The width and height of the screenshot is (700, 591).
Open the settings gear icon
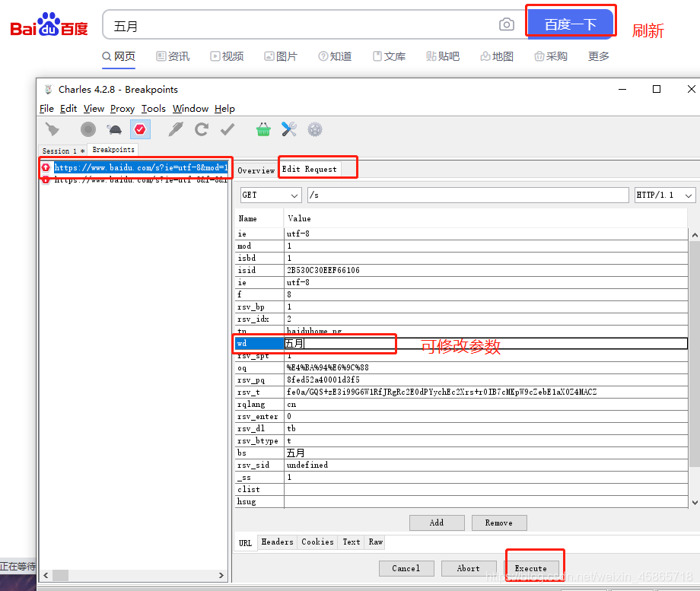point(315,129)
